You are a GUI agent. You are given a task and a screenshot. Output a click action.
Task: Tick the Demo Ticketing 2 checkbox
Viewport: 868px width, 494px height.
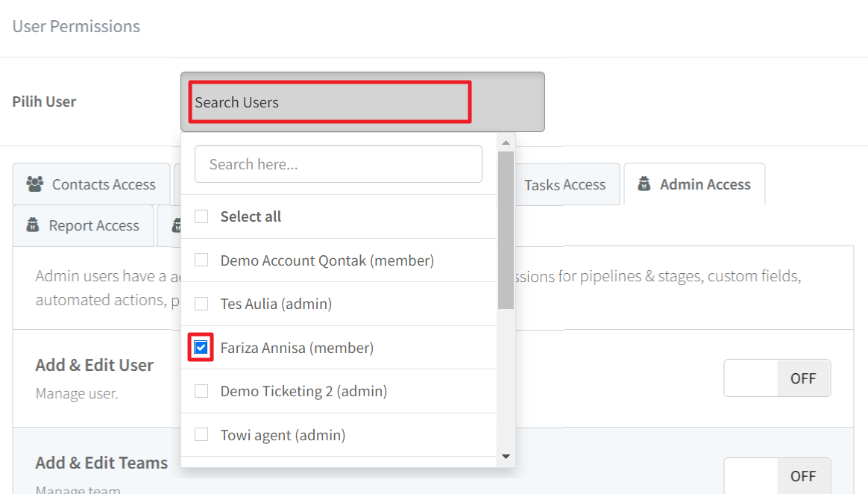[201, 391]
